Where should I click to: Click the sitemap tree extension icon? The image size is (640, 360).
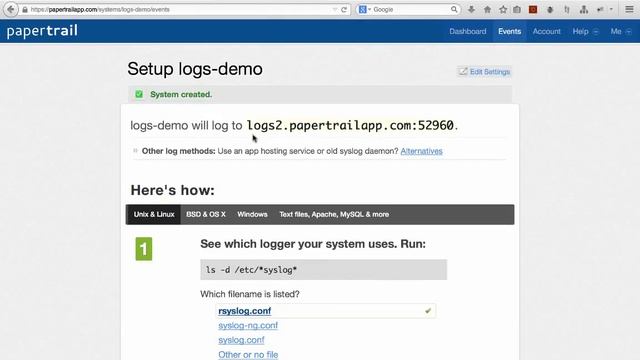click(584, 9)
